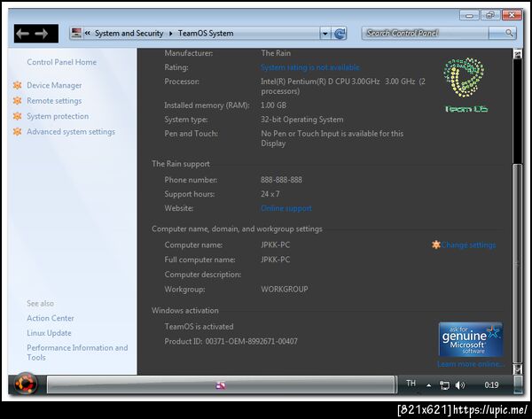
Task: Click the Team OS logo
Action: [x=465, y=85]
